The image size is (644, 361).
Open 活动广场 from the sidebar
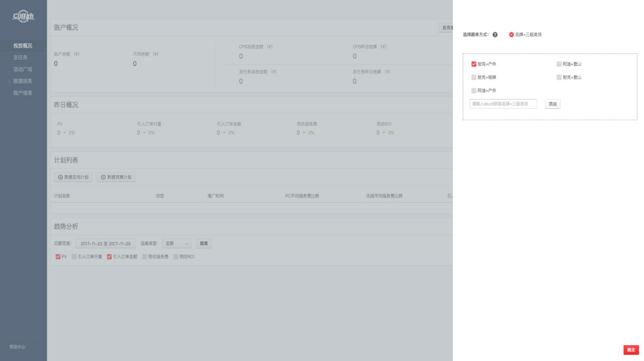pos(23,69)
